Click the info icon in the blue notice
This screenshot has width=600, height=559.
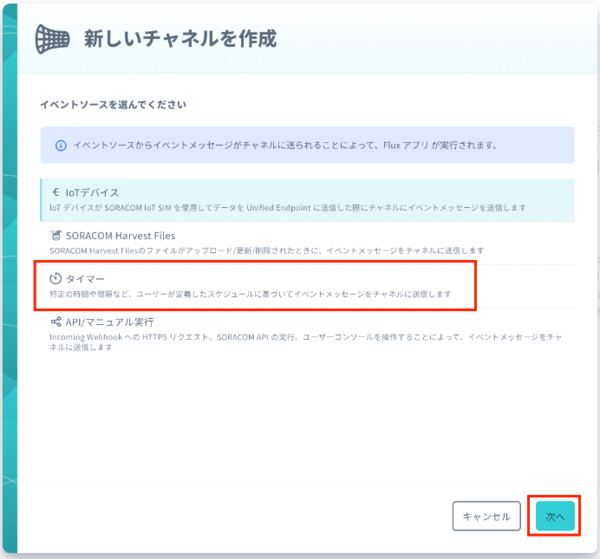tap(61, 145)
